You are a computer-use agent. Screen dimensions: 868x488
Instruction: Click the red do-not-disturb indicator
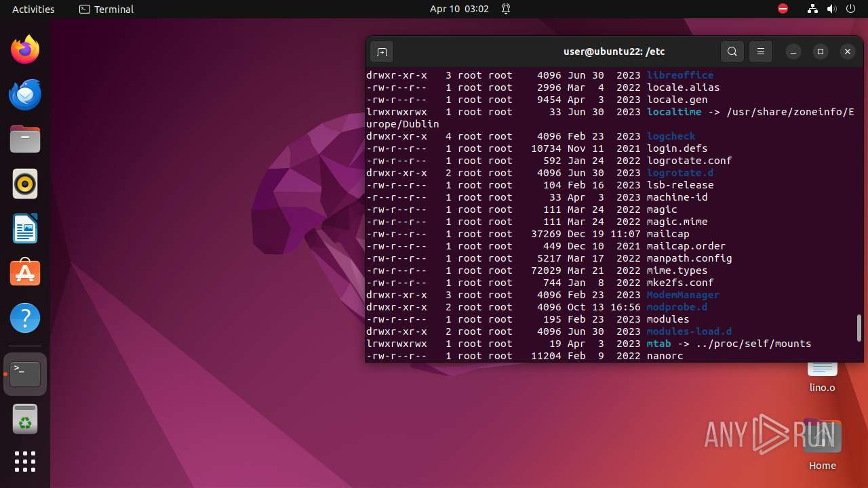(783, 9)
